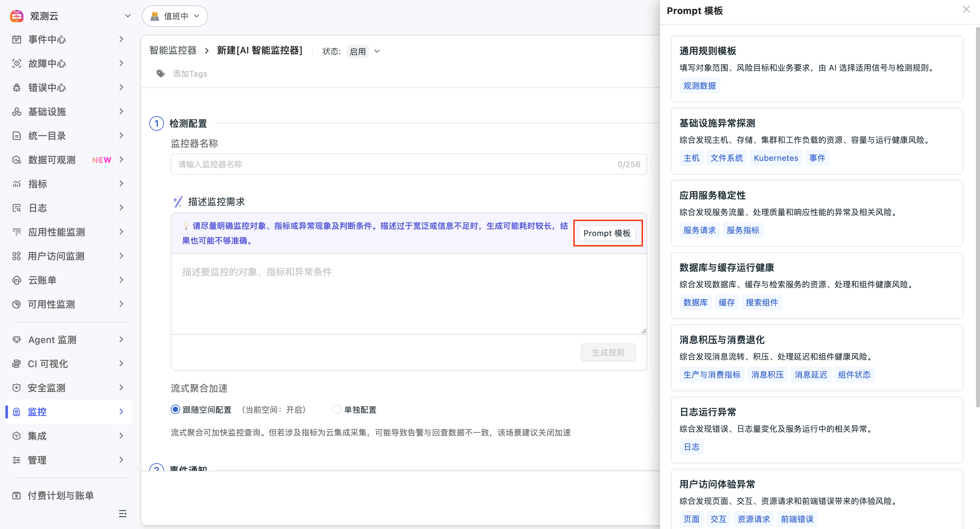Click the Prompt 模板 button
The width and height of the screenshot is (980, 529).
click(x=607, y=233)
